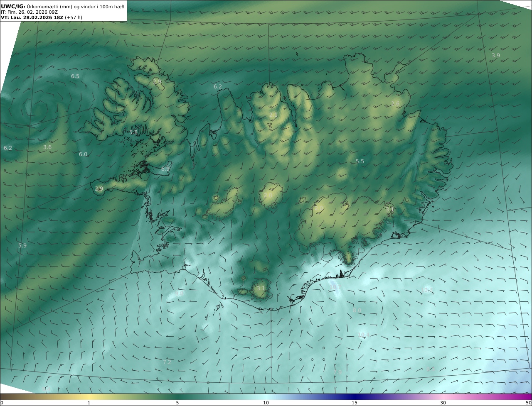
Task: Click the 2.1 value label
Action: [x=273, y=115]
